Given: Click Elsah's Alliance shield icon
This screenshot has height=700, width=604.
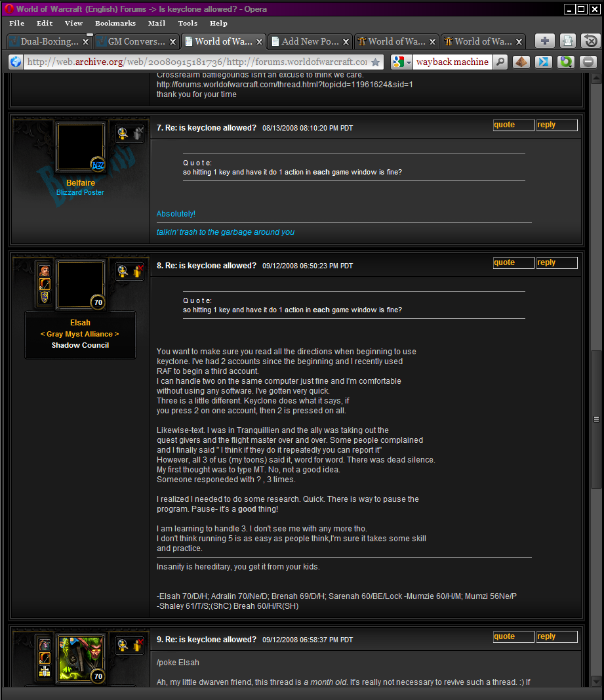Looking at the screenshot, I should click(x=45, y=297).
